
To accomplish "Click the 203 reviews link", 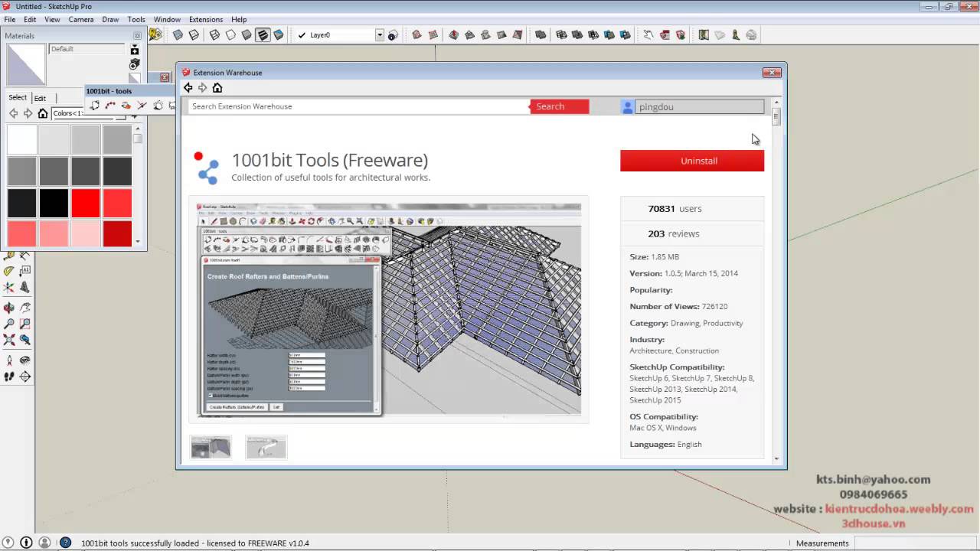I will point(673,233).
